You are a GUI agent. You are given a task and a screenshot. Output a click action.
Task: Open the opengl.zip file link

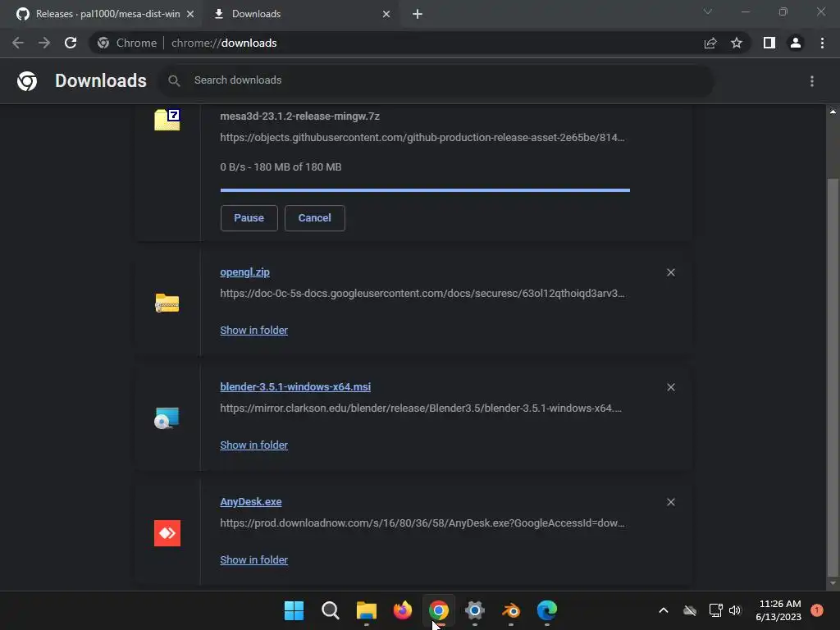pos(244,272)
